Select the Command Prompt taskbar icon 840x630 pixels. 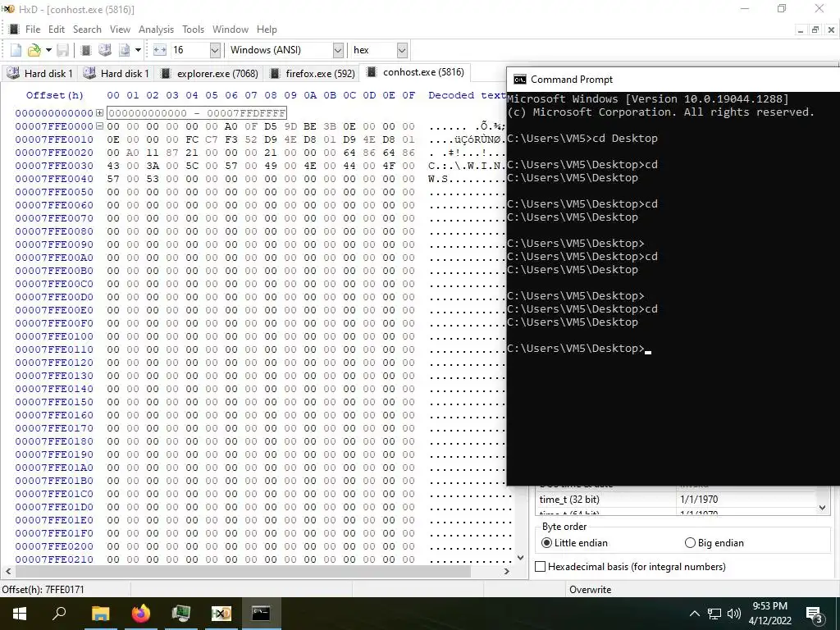(262, 614)
